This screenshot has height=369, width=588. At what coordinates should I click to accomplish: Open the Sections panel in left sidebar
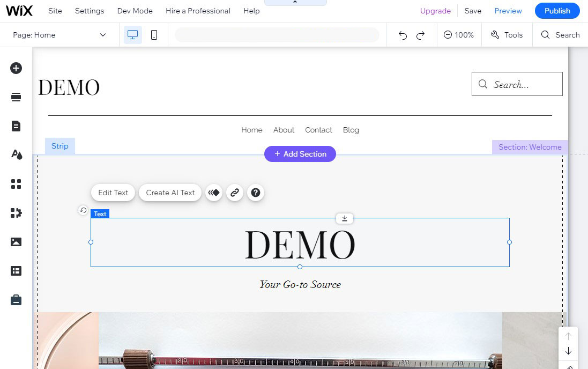tap(16, 97)
